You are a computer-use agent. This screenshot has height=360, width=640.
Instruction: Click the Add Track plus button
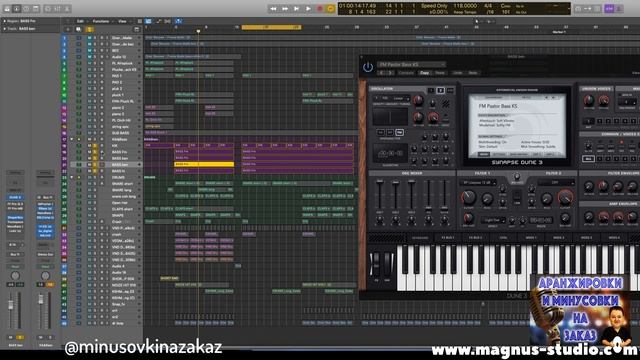coord(68,29)
